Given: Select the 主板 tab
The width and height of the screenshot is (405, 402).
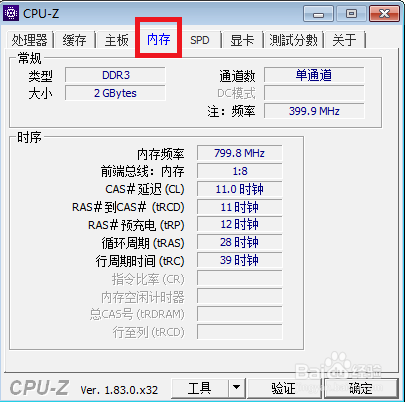Looking at the screenshot, I should click(116, 40).
